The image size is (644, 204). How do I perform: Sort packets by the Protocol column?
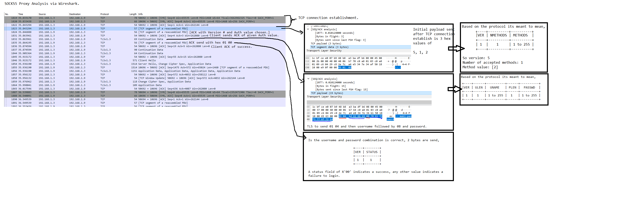tap(104, 14)
